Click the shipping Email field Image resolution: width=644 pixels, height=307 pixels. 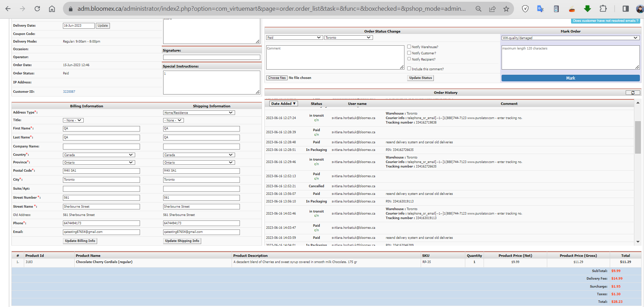pyautogui.click(x=202, y=232)
